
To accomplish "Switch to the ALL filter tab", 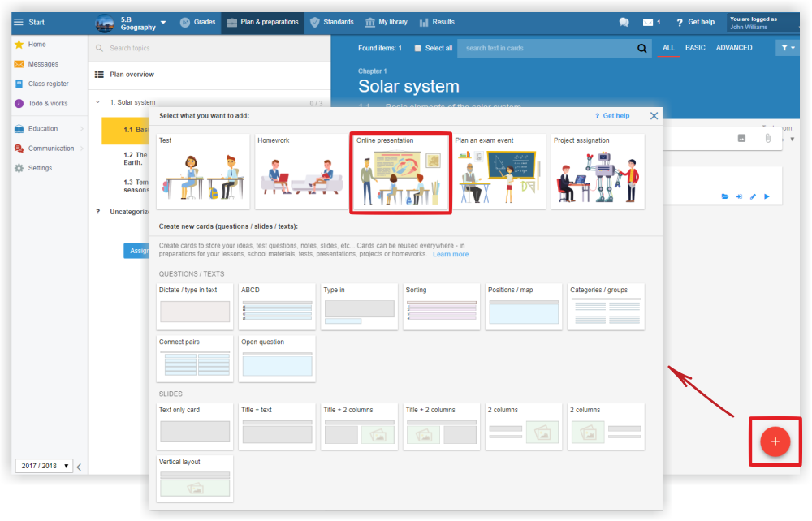I will pyautogui.click(x=668, y=48).
